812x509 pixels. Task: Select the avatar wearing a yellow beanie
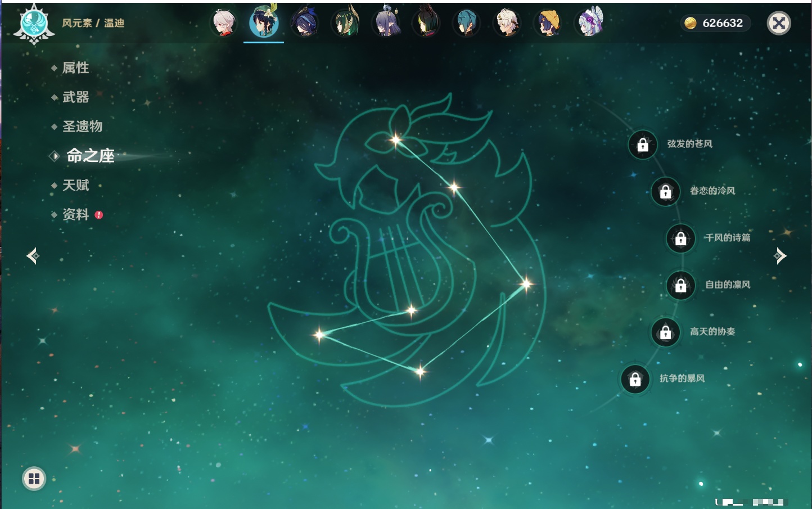(548, 23)
